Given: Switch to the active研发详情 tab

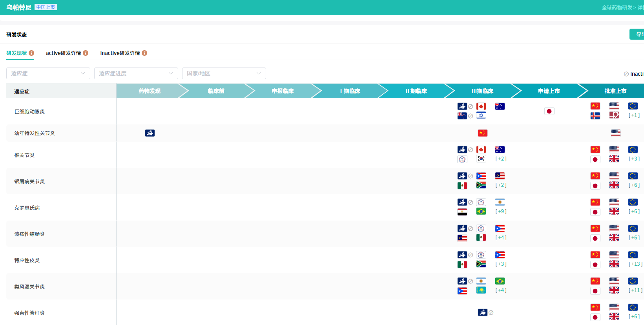Looking at the screenshot, I should (63, 53).
